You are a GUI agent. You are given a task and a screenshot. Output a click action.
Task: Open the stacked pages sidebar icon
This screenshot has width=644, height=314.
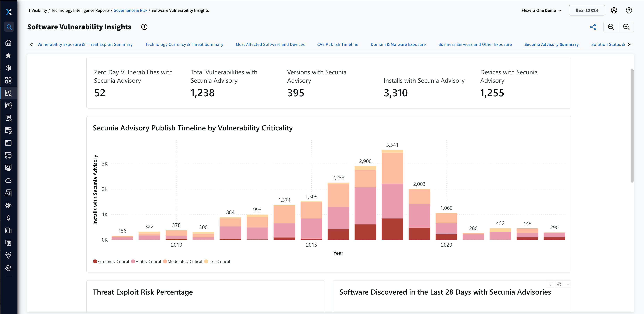(9, 243)
